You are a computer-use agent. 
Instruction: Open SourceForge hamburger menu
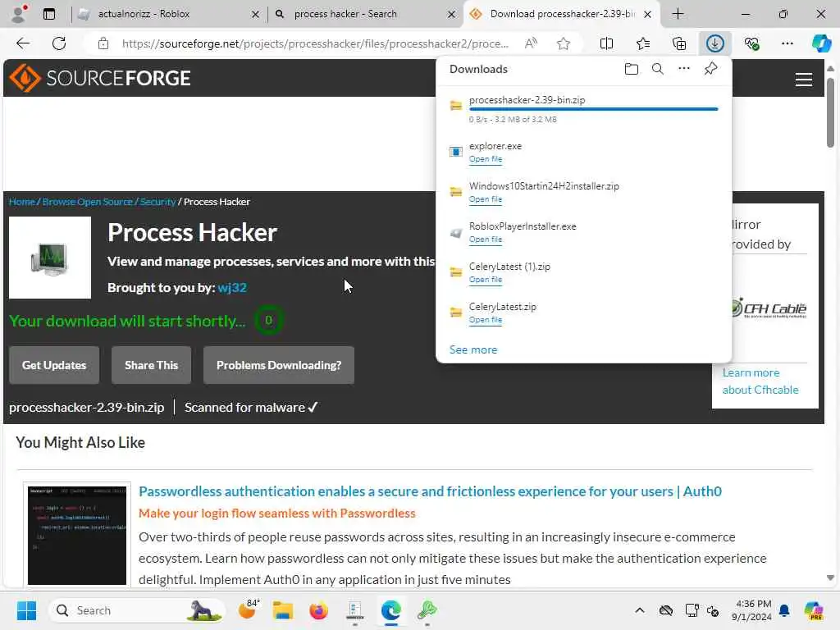[x=803, y=80]
